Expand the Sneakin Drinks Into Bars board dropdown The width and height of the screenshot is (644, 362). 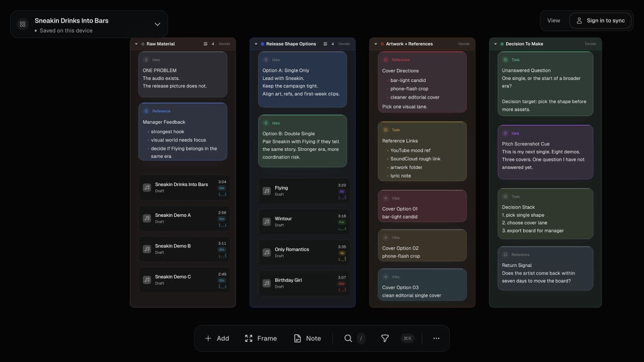(157, 24)
